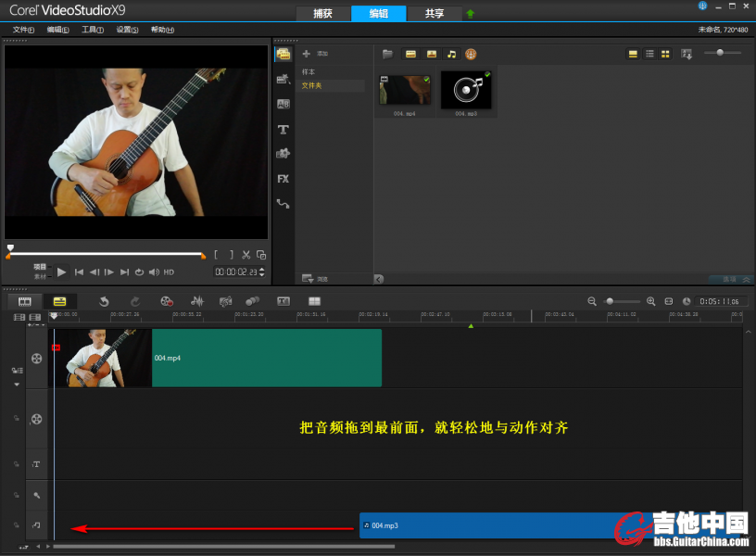Open the 帮助(H) menu
Viewport: 756px width, 556px height.
click(x=162, y=30)
